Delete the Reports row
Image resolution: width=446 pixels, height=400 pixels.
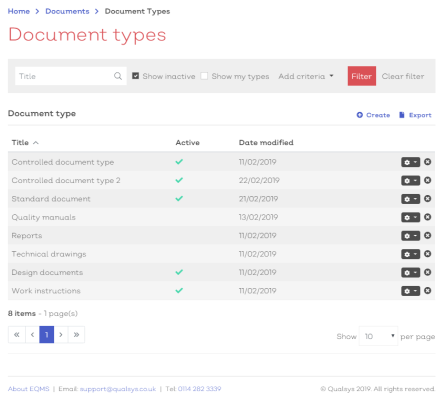(428, 236)
